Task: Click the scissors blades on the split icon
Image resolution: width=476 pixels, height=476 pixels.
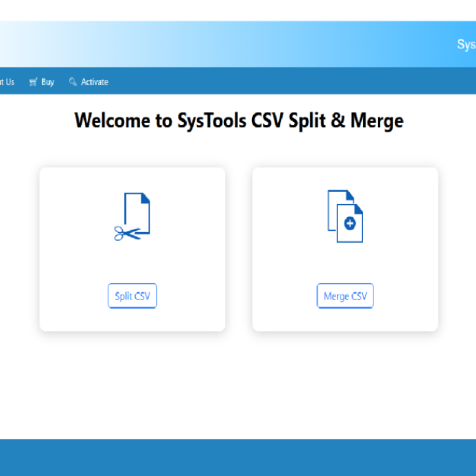Action: click(121, 233)
